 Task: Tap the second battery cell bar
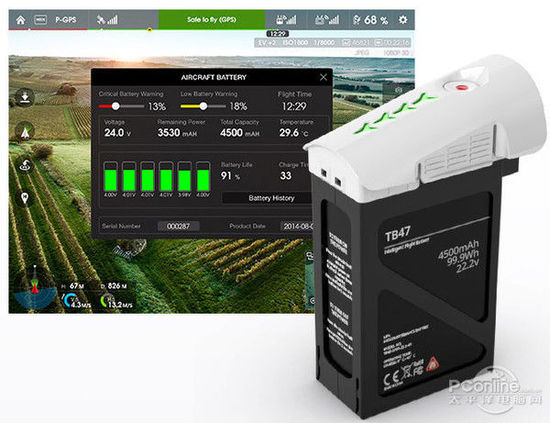coord(129,176)
